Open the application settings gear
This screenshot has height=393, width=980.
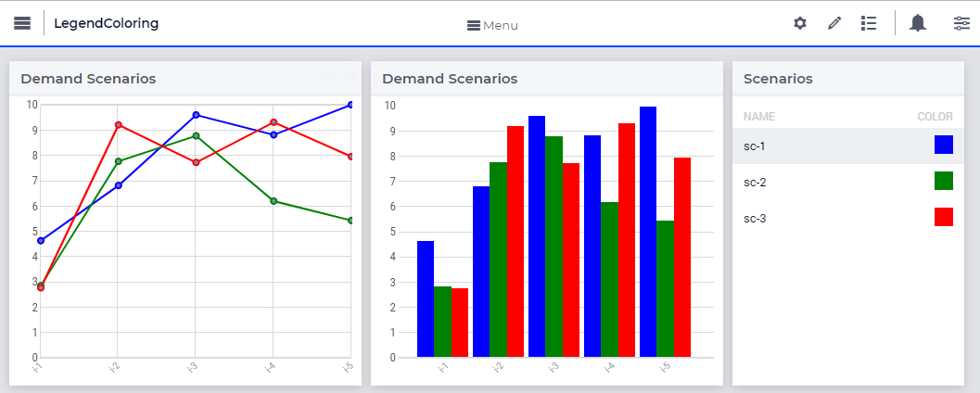800,24
